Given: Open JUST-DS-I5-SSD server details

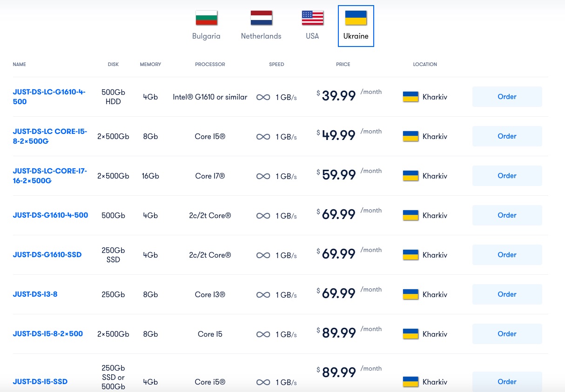Looking at the screenshot, I should [40, 382].
